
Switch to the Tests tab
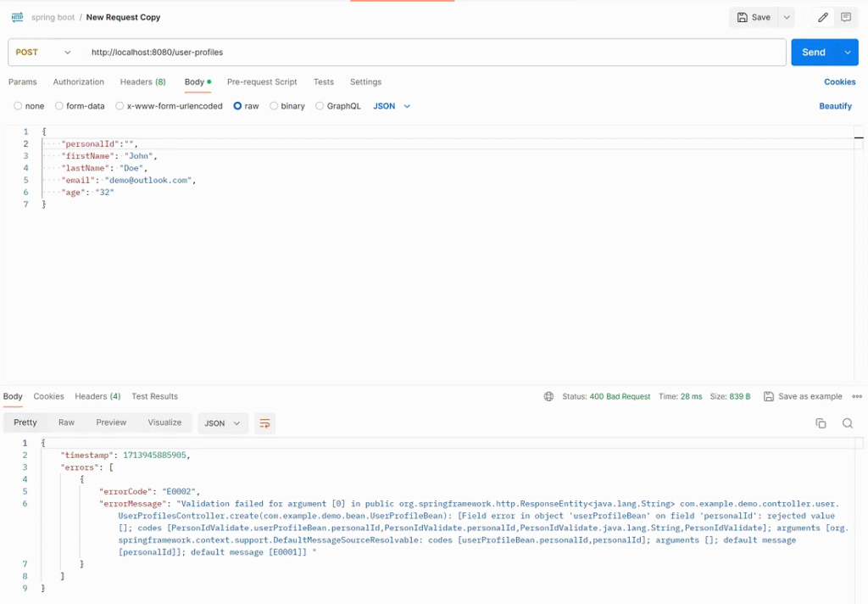[x=324, y=81]
